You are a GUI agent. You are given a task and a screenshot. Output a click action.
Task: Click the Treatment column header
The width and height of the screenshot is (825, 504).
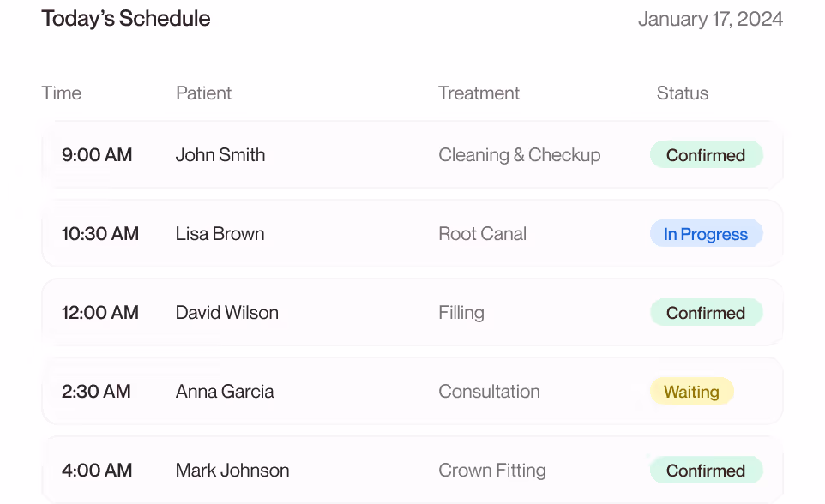[479, 93]
